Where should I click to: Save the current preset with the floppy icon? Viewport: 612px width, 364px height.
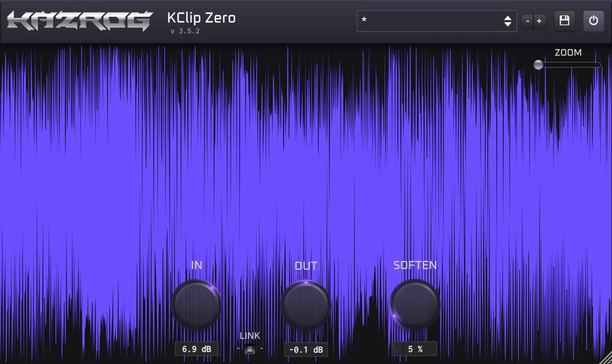564,21
